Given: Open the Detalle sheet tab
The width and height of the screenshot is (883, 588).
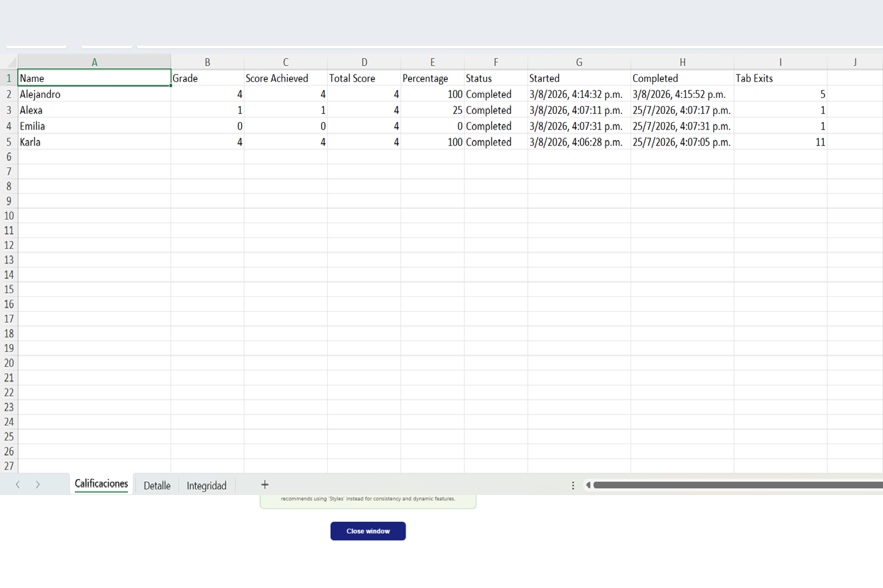Looking at the screenshot, I should tap(157, 486).
